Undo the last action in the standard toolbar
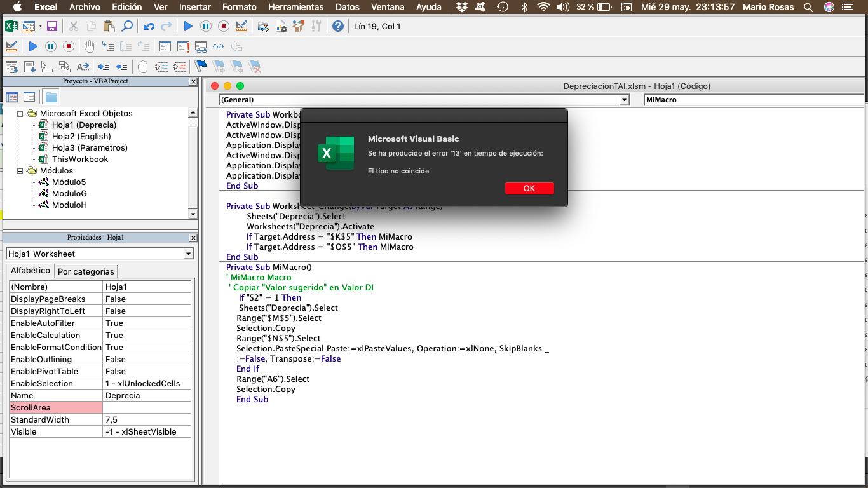The height and width of the screenshot is (488, 868). tap(149, 26)
